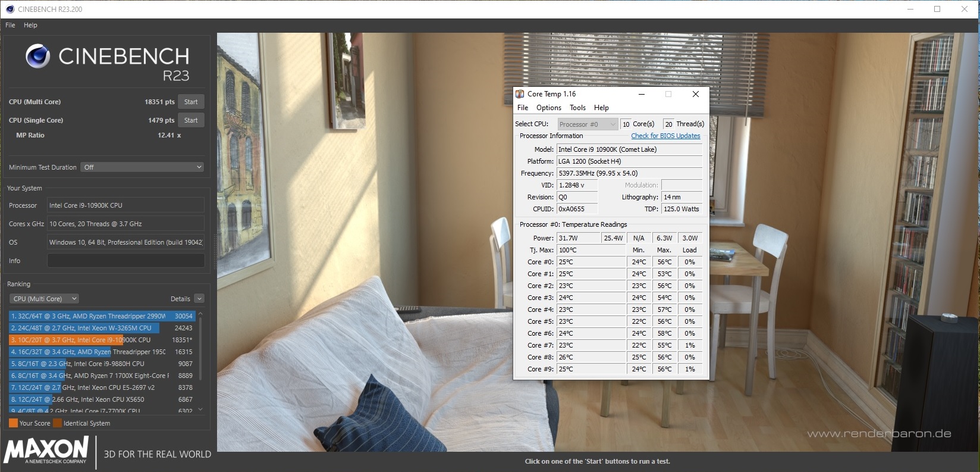Click the orange Your Score legend swatch
This screenshot has width=980, height=472.
[13, 423]
